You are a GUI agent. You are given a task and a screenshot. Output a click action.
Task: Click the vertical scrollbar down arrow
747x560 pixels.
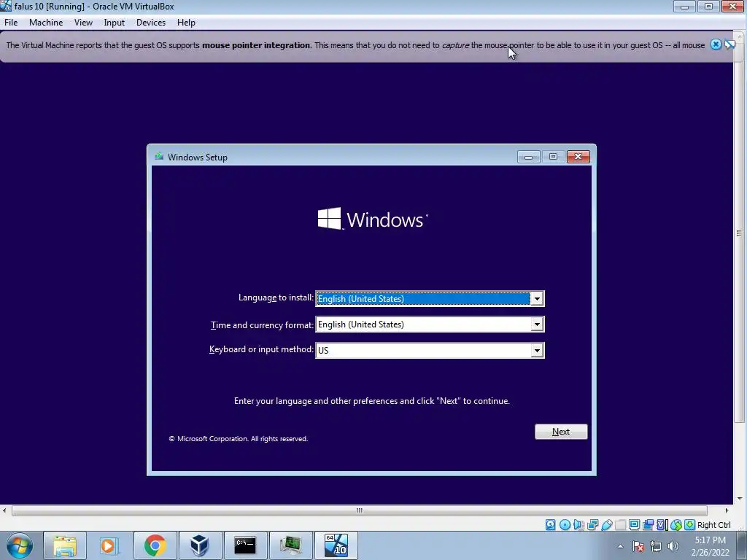(740, 499)
